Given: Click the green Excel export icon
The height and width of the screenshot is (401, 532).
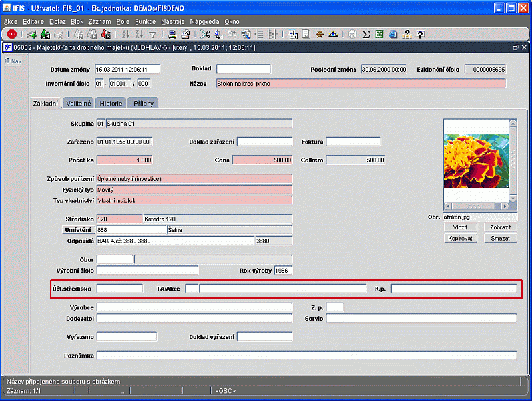Looking at the screenshot, I should [x=379, y=34].
